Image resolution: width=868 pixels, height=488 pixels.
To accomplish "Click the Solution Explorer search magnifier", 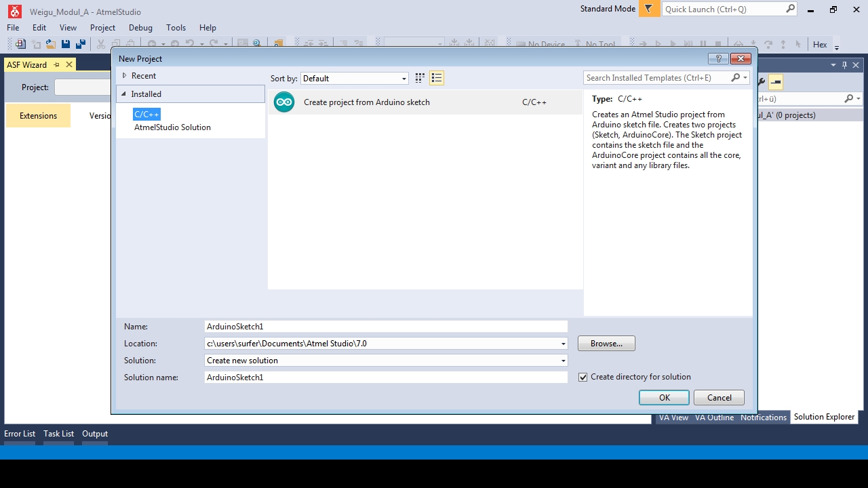I will point(848,98).
